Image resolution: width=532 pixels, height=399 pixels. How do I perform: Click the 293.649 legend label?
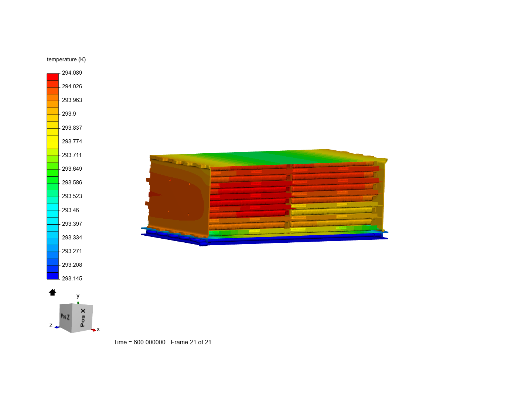(x=72, y=169)
